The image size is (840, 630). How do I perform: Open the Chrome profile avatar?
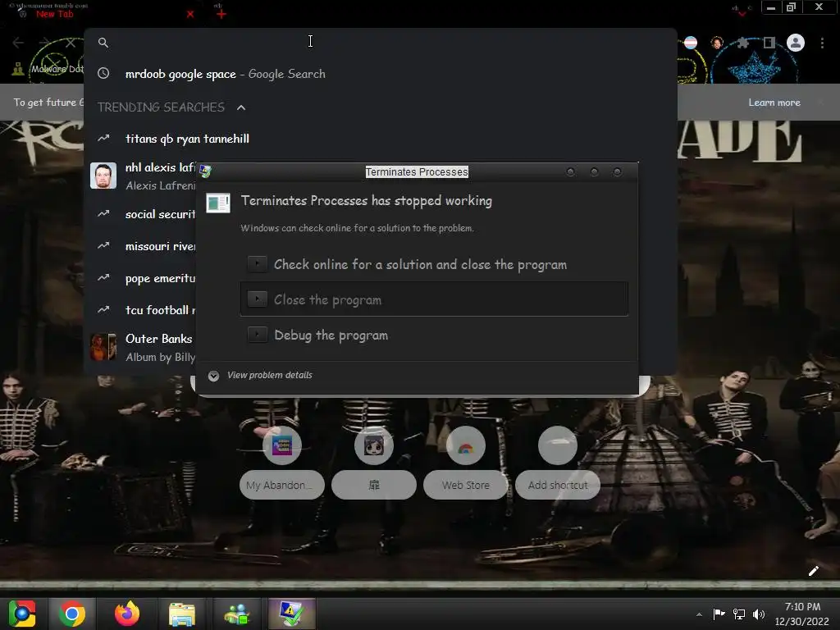pos(796,43)
